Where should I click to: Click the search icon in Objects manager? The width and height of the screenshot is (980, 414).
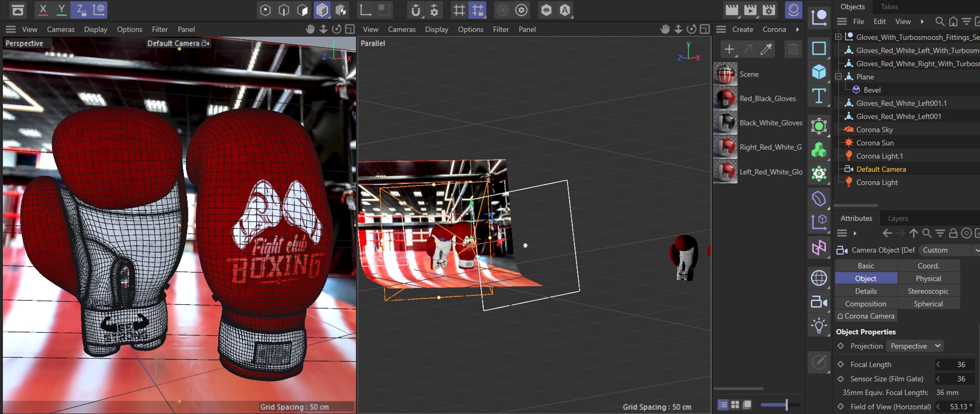939,21
